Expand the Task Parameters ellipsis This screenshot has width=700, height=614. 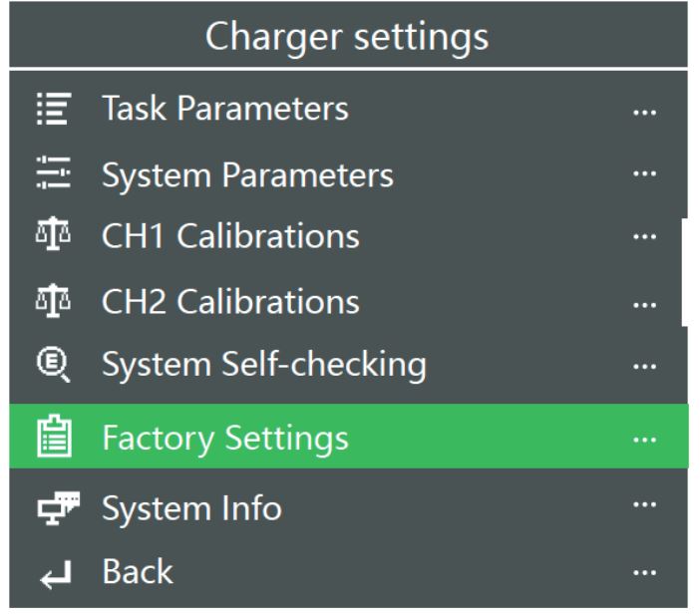pyautogui.click(x=644, y=112)
